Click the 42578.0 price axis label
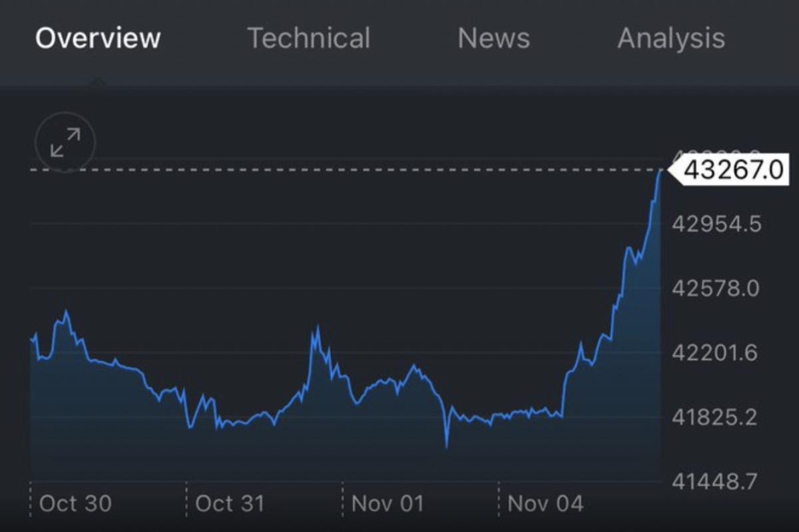This screenshot has height=532, width=799. tap(716, 288)
